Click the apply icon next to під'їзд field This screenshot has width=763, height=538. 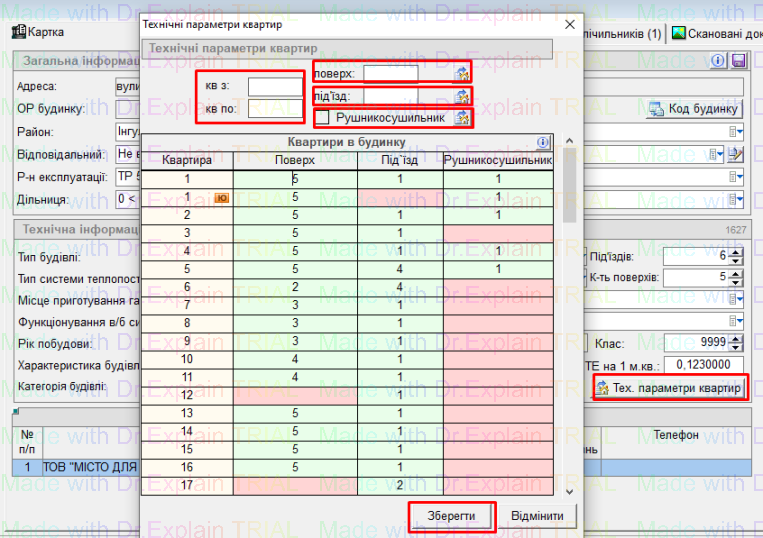(x=462, y=97)
